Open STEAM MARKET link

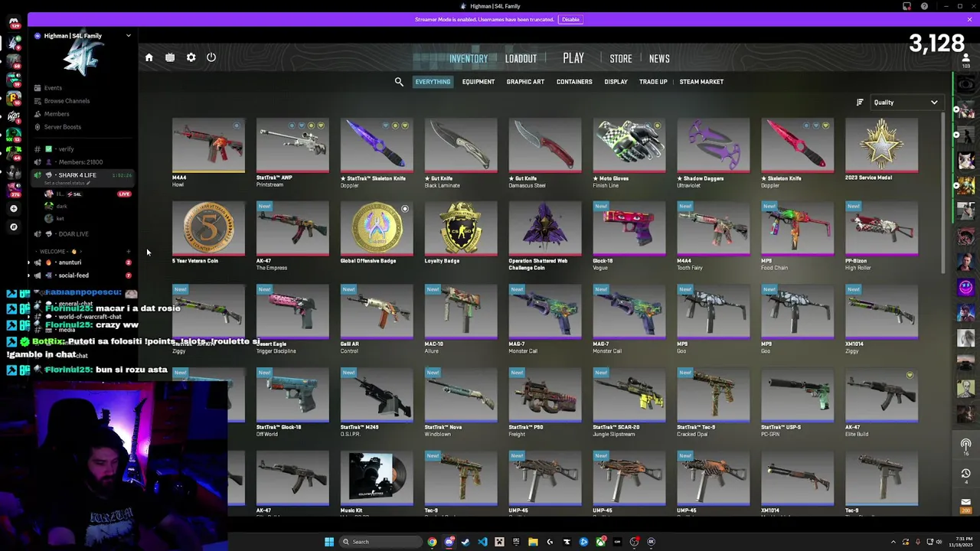point(701,82)
